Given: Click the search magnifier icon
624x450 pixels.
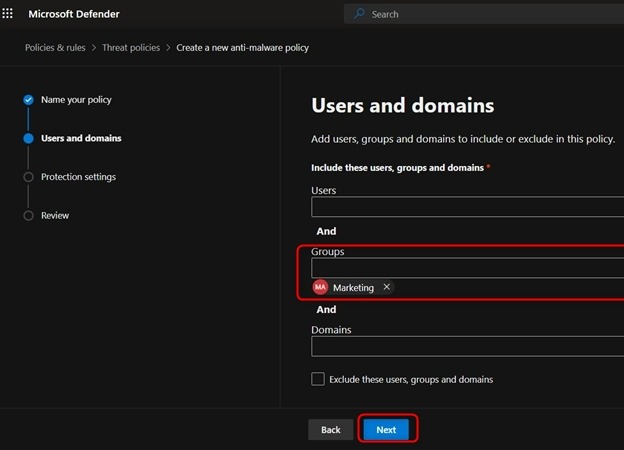Looking at the screenshot, I should pyautogui.click(x=360, y=14).
